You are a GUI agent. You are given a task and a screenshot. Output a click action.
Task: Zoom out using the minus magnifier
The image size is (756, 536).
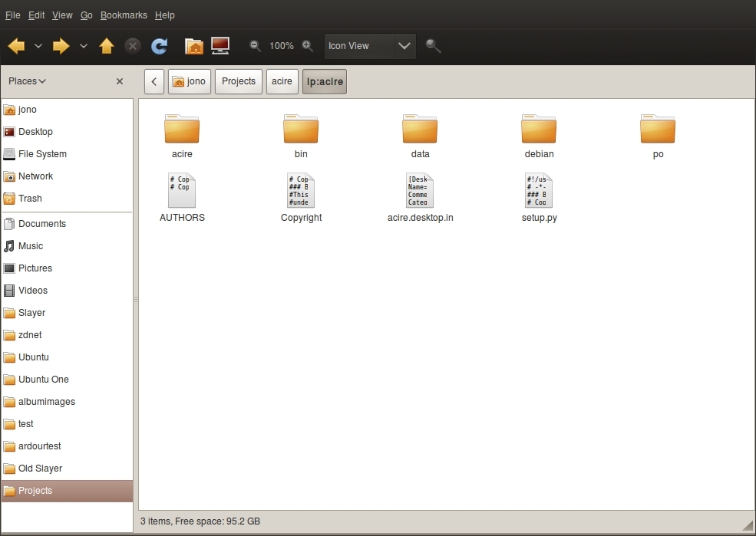[x=255, y=46]
